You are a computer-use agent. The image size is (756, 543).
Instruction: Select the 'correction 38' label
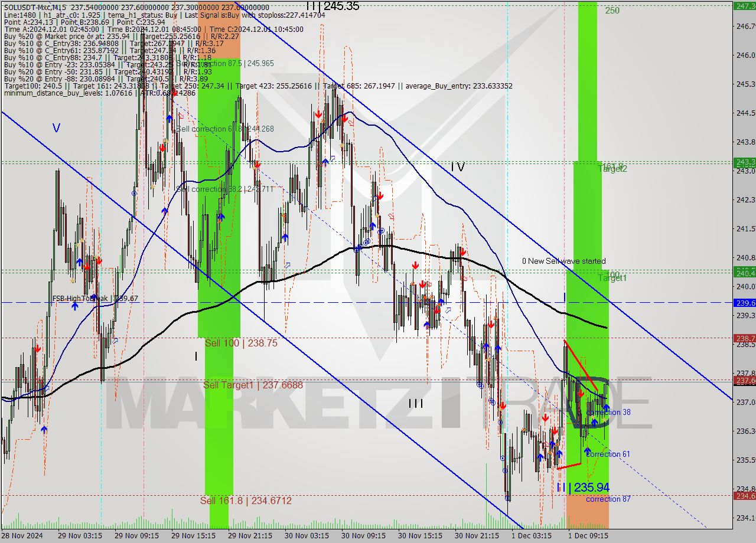coord(608,412)
